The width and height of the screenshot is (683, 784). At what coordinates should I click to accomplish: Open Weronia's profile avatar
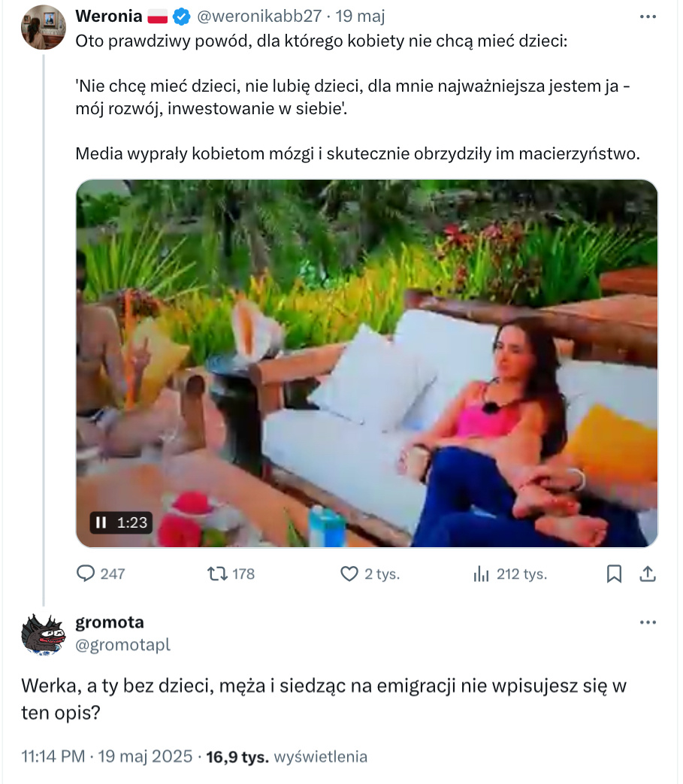click(43, 27)
